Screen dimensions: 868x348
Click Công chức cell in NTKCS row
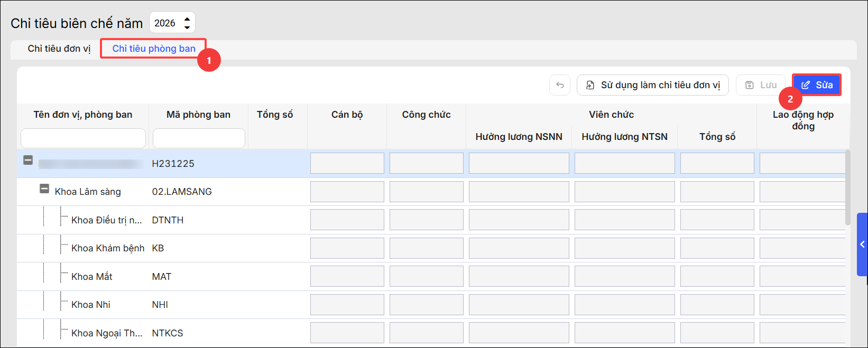pos(427,333)
